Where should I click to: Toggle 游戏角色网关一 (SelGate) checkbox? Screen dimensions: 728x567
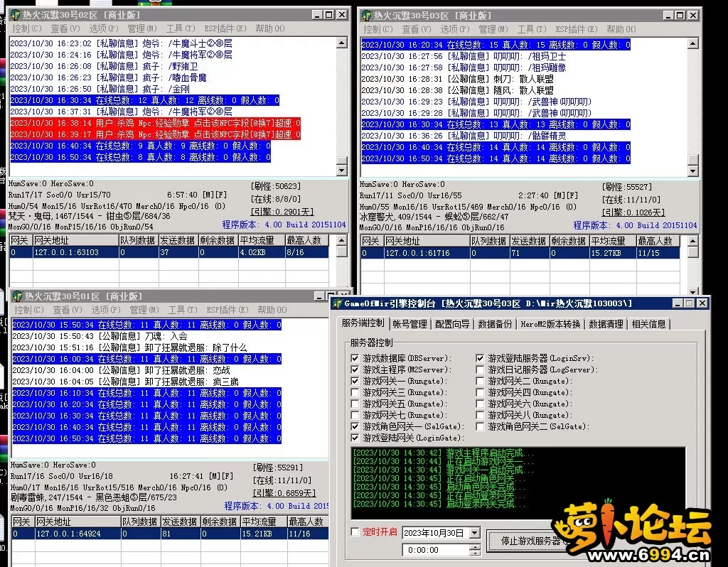355,426
